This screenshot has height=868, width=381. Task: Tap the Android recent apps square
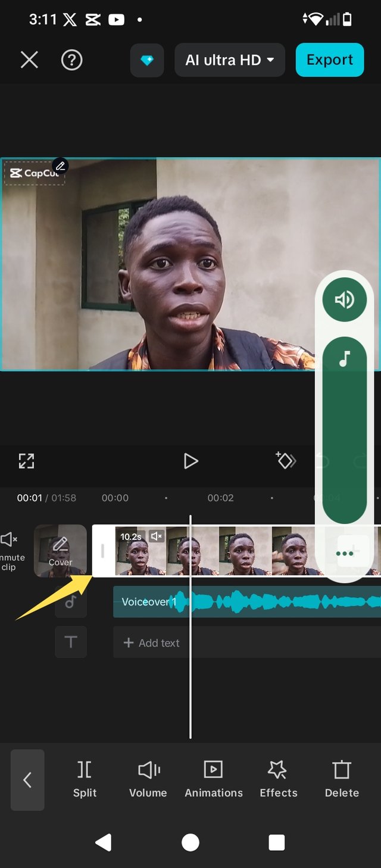277,842
